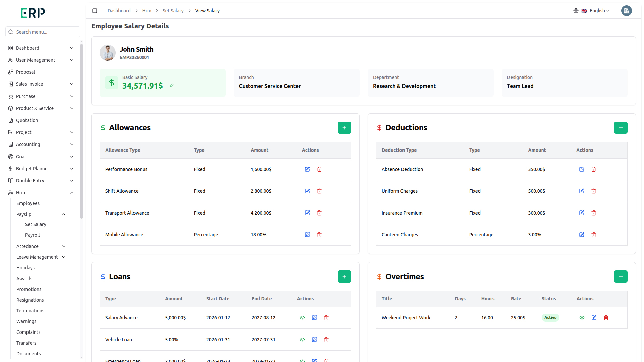View the Salary Advance loan details
The height and width of the screenshot is (362, 644).
tap(302, 318)
